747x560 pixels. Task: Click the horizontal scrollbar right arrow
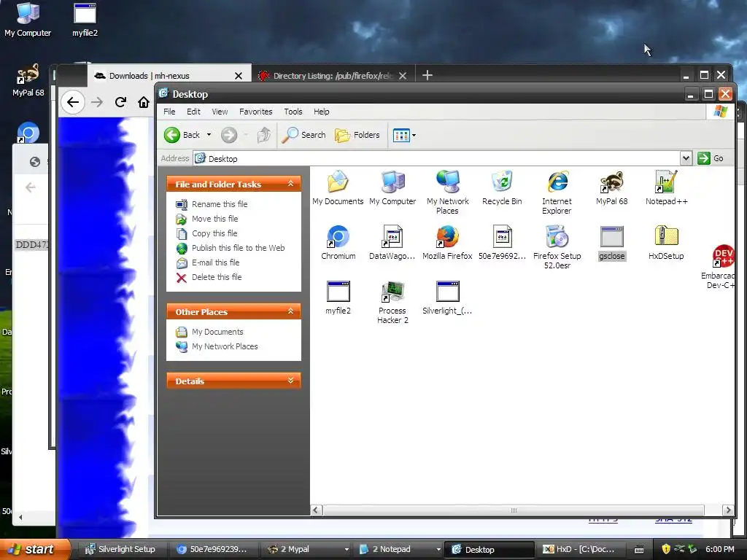[x=727, y=510]
